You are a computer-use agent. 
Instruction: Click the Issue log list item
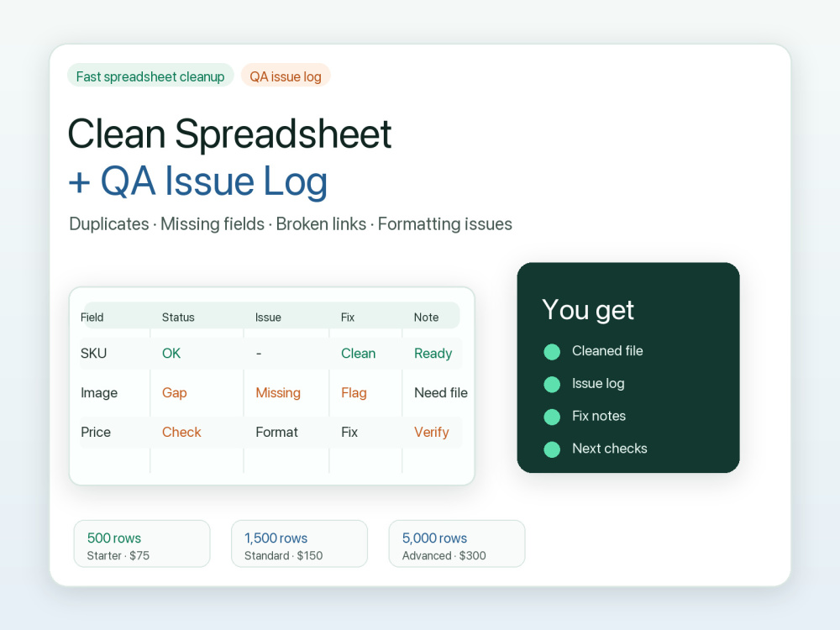[x=598, y=384]
